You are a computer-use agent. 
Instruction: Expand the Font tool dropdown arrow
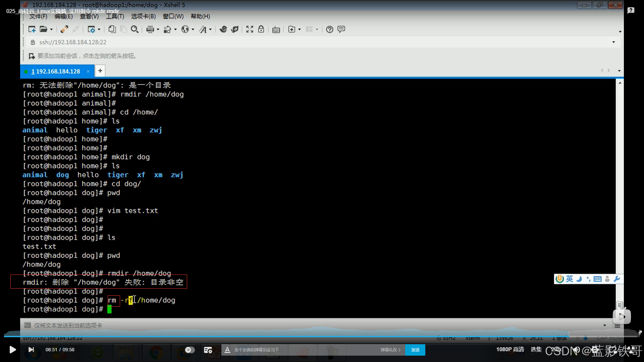210,29
